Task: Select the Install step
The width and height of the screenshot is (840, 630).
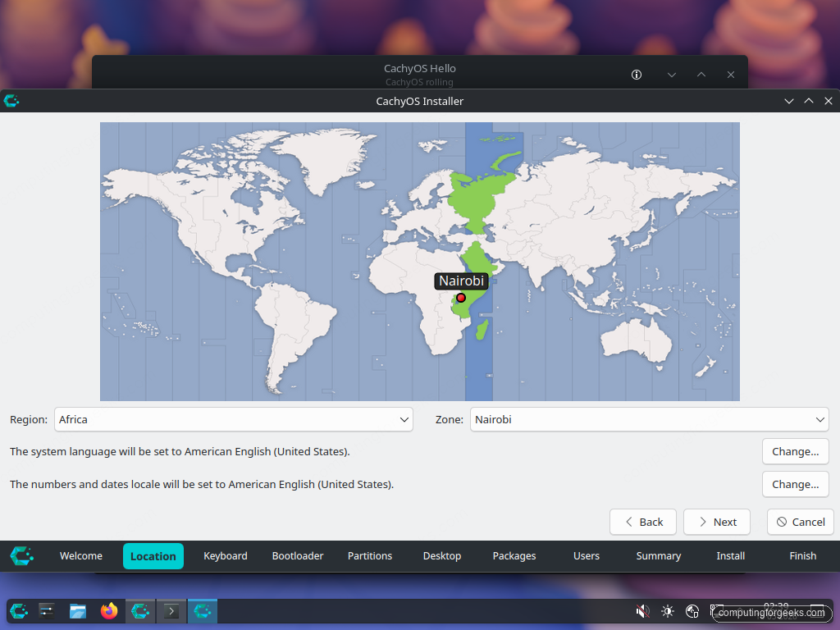Action: pos(731,556)
